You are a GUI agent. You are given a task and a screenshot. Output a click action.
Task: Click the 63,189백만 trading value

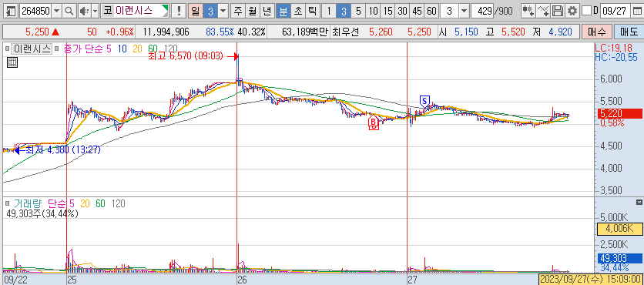point(306,32)
